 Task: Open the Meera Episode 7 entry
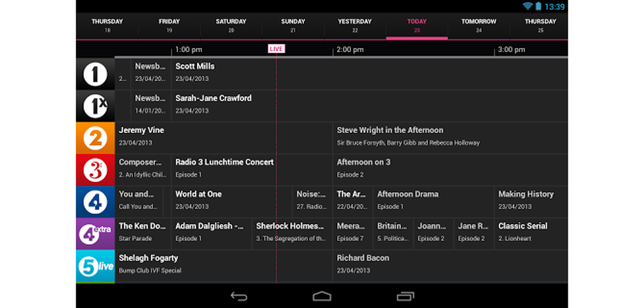353,234
